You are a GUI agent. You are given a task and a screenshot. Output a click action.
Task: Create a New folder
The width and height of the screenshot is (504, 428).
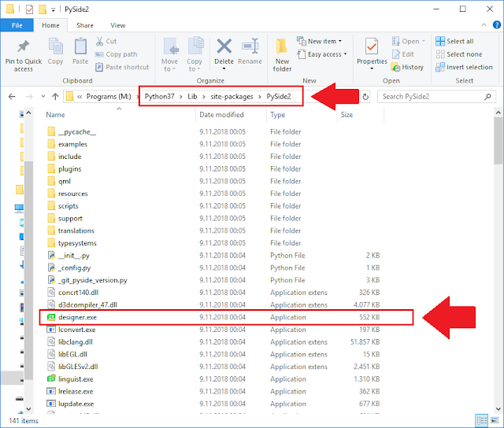click(x=282, y=54)
